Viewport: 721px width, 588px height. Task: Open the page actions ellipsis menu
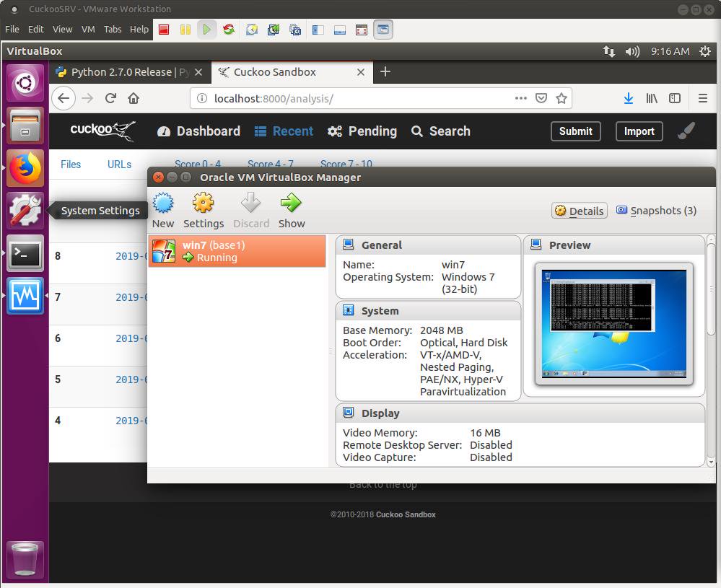[x=521, y=97]
